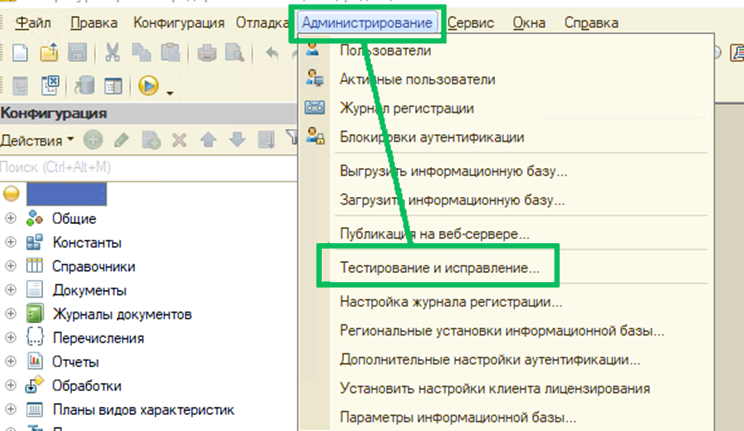
Task: Click the Поиск search field
Action: tap(149, 168)
